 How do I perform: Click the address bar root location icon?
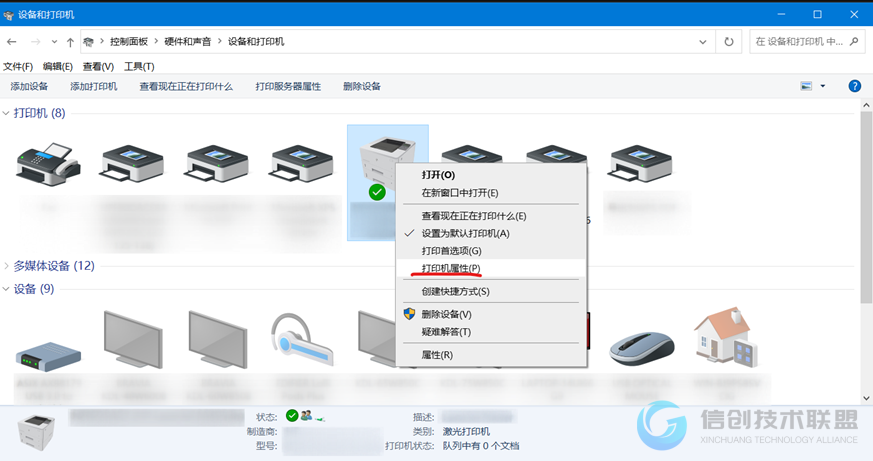click(89, 42)
